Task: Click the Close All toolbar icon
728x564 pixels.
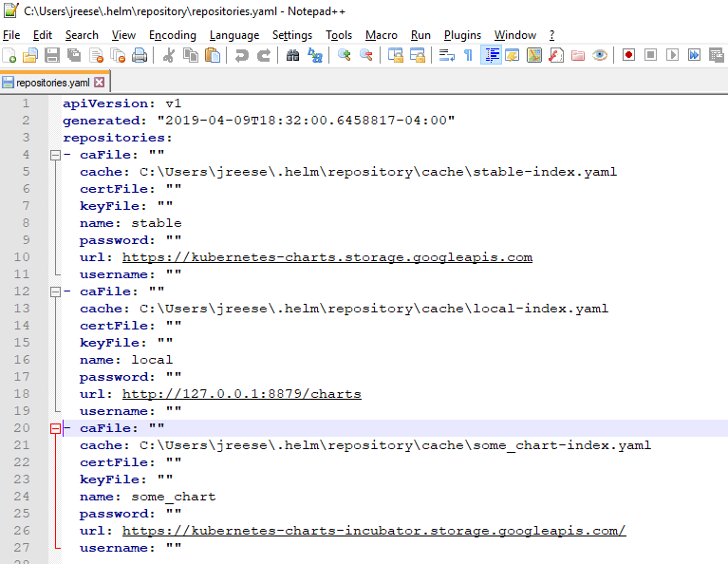Action: pos(118,55)
